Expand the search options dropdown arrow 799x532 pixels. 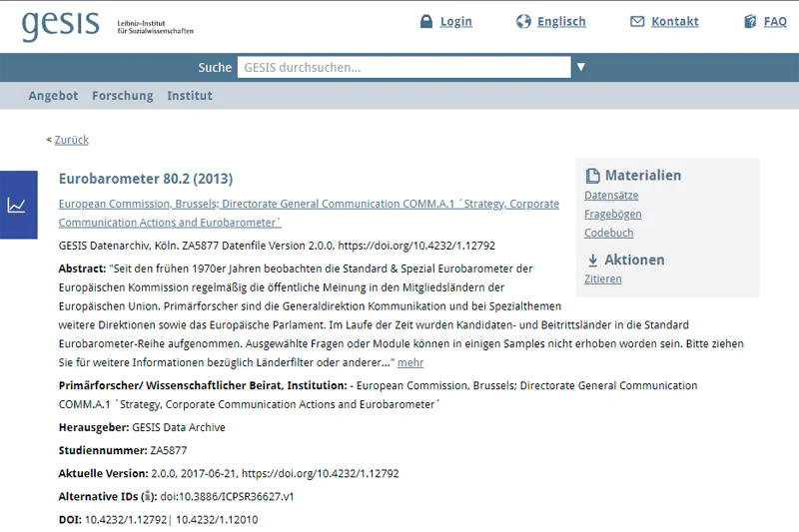tap(581, 68)
